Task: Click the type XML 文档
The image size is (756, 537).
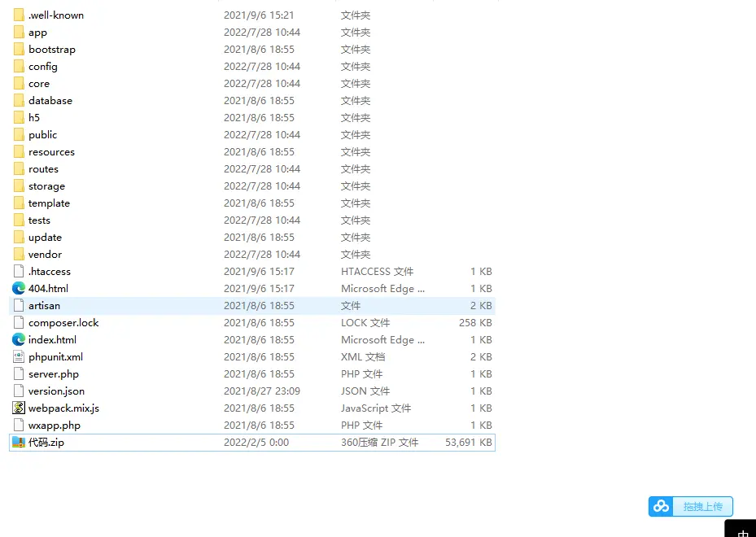Action: point(363,356)
